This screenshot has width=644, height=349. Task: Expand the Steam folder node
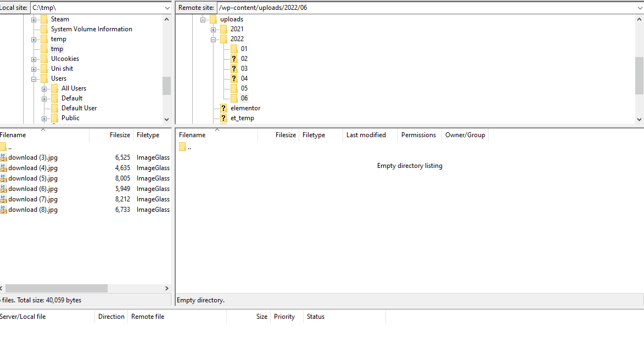click(34, 20)
